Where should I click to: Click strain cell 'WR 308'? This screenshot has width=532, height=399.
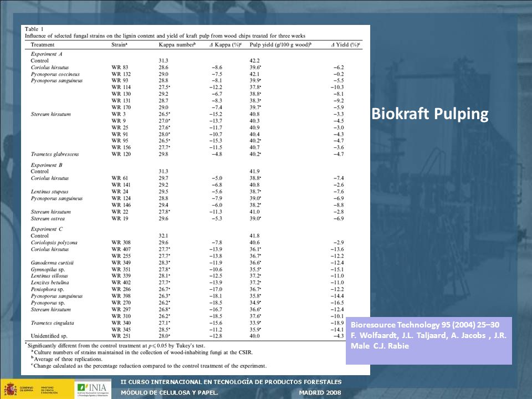pyautogui.click(x=121, y=243)
